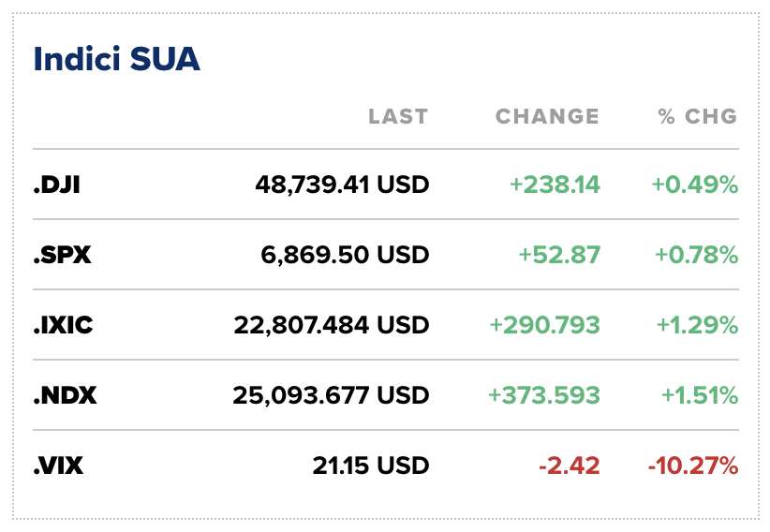Select the LAST column header

click(x=397, y=117)
